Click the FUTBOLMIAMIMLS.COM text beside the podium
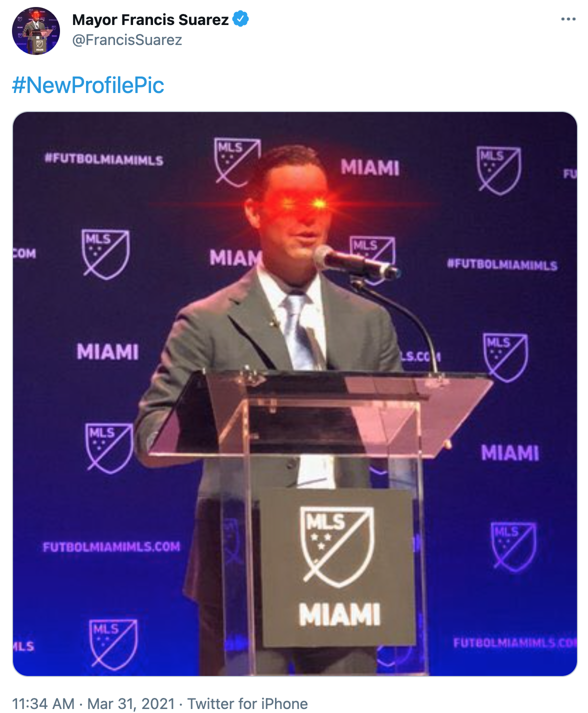The height and width of the screenshot is (713, 588). pyautogui.click(x=111, y=546)
